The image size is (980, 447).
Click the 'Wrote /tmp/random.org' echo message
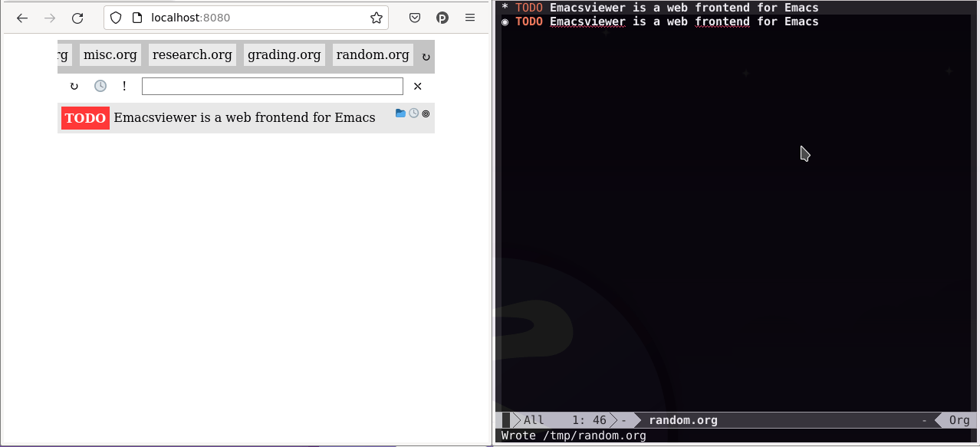tap(574, 435)
